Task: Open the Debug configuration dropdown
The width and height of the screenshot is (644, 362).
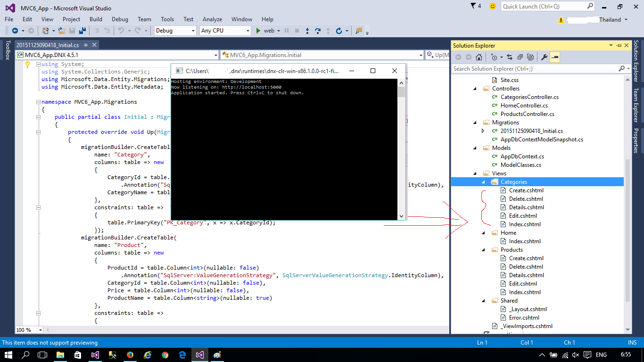Action: [x=193, y=31]
